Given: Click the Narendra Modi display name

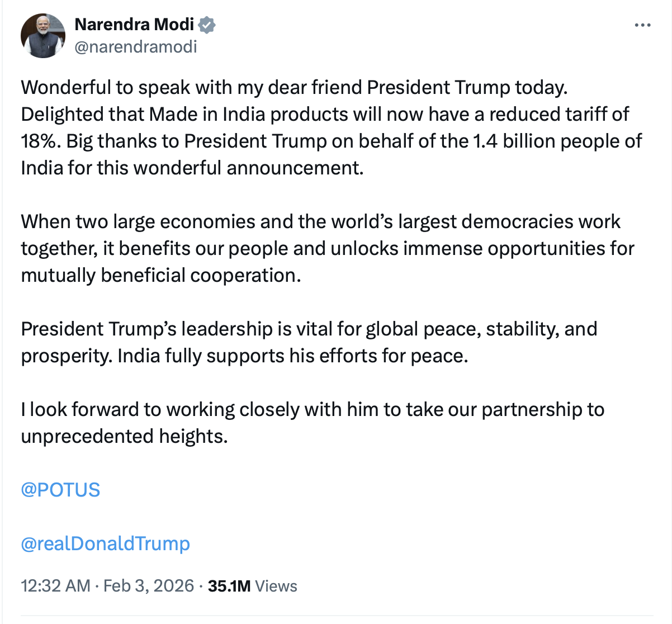Looking at the screenshot, I should coord(134,25).
